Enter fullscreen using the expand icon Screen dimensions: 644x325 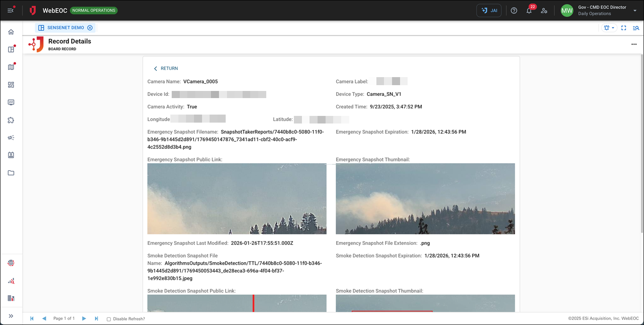pyautogui.click(x=623, y=28)
